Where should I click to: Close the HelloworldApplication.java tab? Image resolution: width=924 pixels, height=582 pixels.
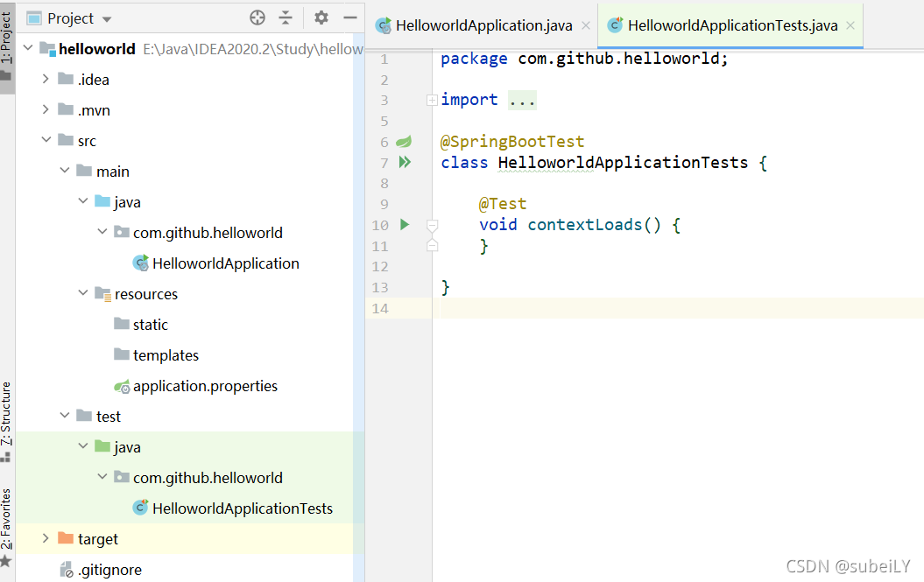[586, 25]
